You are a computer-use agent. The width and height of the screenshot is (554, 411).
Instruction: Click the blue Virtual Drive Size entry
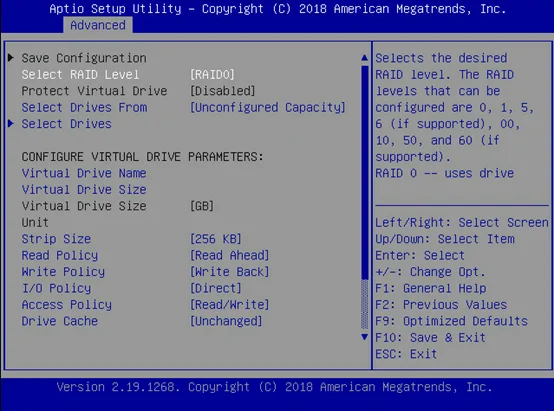tap(84, 190)
